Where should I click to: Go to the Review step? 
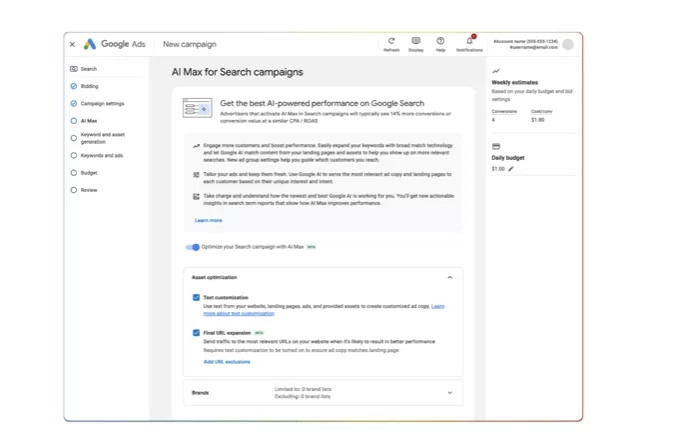[89, 190]
